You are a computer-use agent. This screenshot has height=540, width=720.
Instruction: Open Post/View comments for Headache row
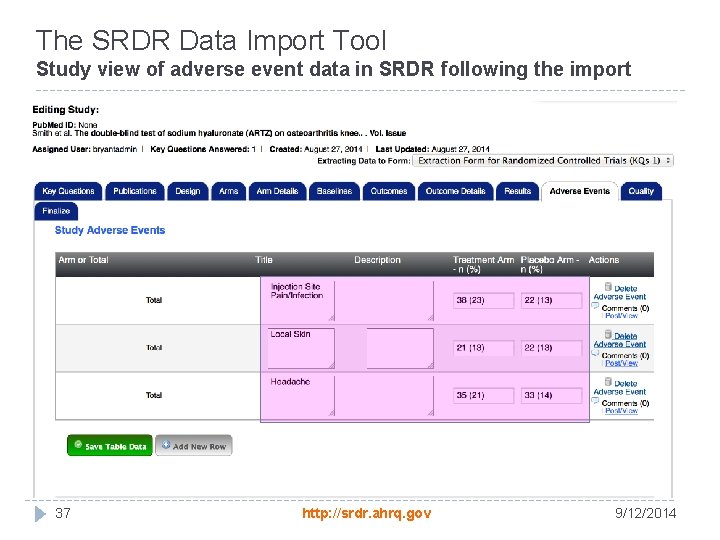coord(621,411)
